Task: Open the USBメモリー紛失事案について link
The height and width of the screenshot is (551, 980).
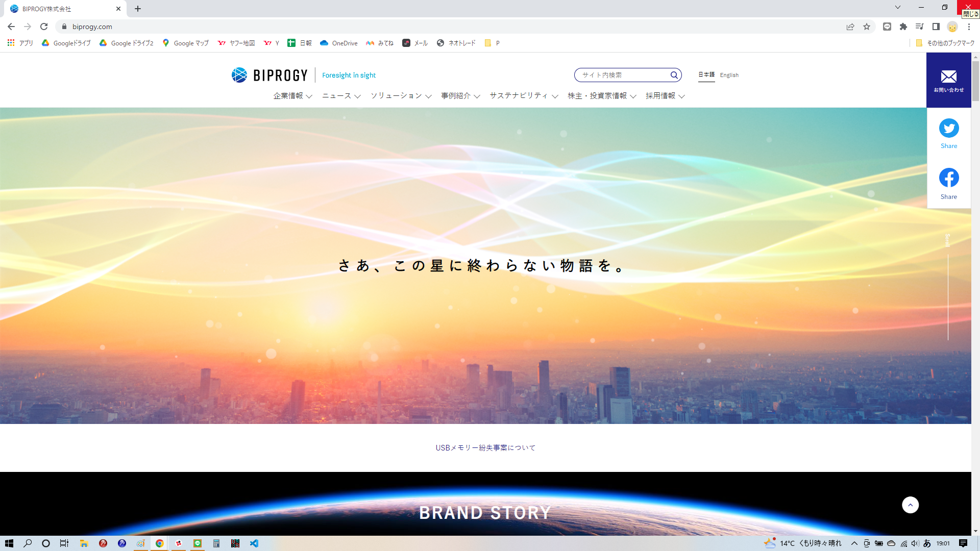Action: 485,448
